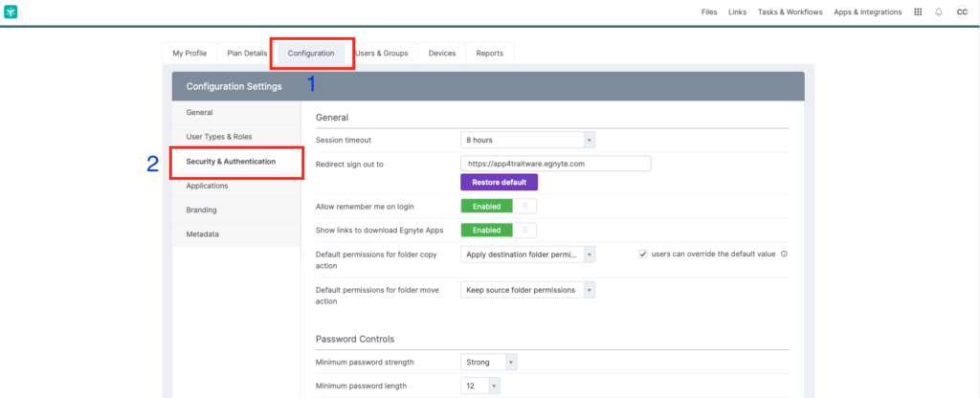Click the Minimum password strength label
980x398 pixels.
coord(365,362)
